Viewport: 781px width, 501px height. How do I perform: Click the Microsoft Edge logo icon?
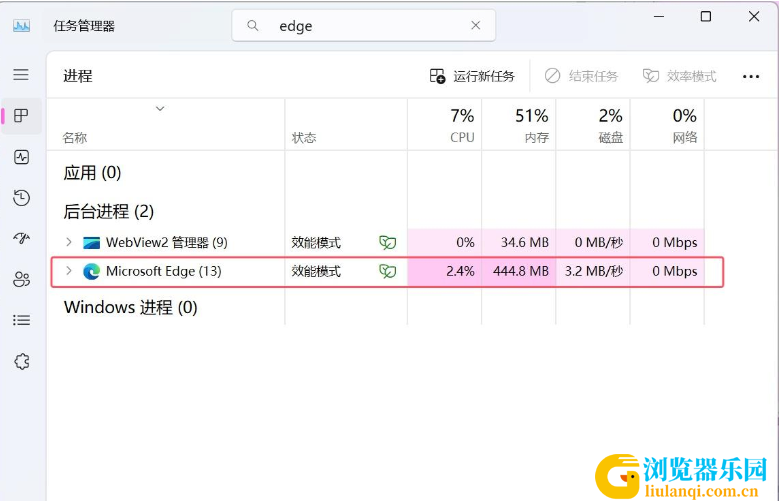point(91,271)
